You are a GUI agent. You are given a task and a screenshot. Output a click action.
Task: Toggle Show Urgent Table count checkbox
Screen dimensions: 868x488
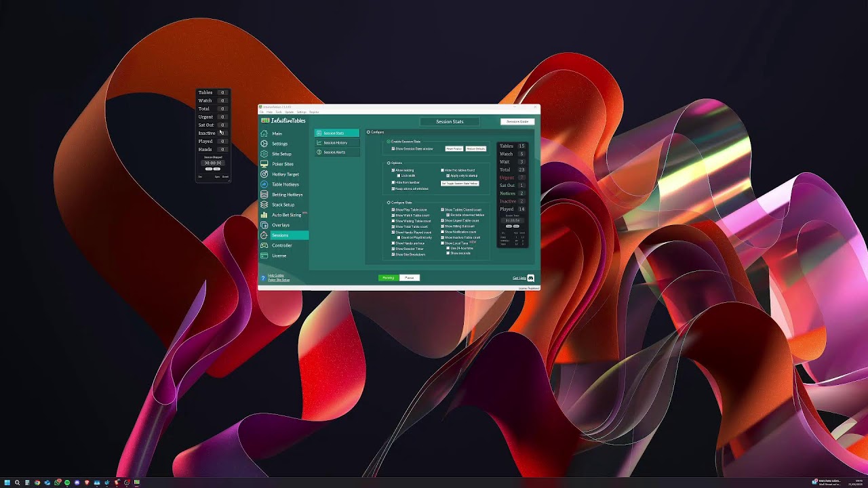[x=443, y=220]
